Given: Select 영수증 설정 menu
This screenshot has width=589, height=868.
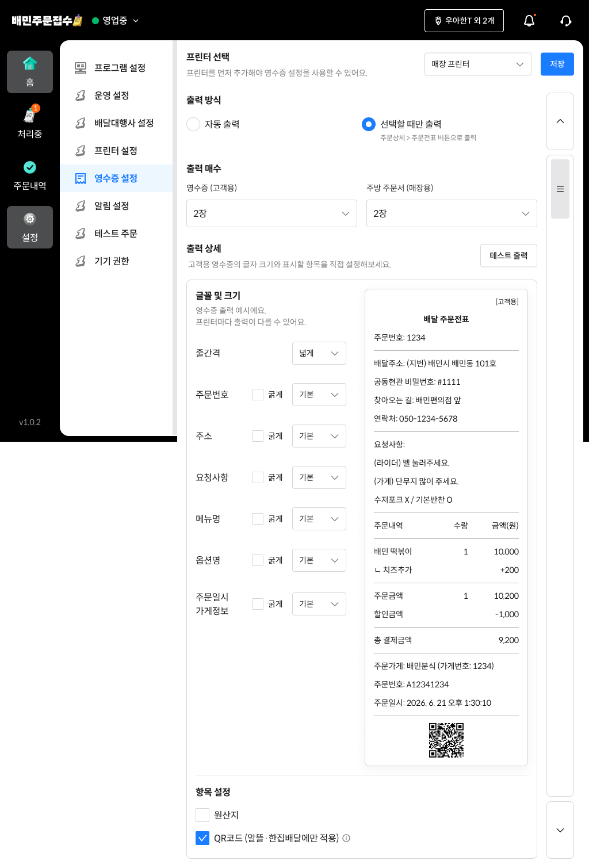Looking at the screenshot, I should 116,178.
